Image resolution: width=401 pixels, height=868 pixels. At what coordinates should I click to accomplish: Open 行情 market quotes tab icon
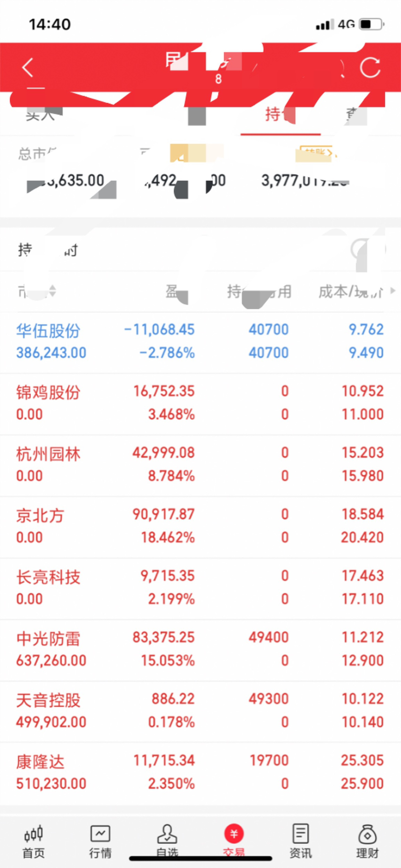[x=100, y=834]
